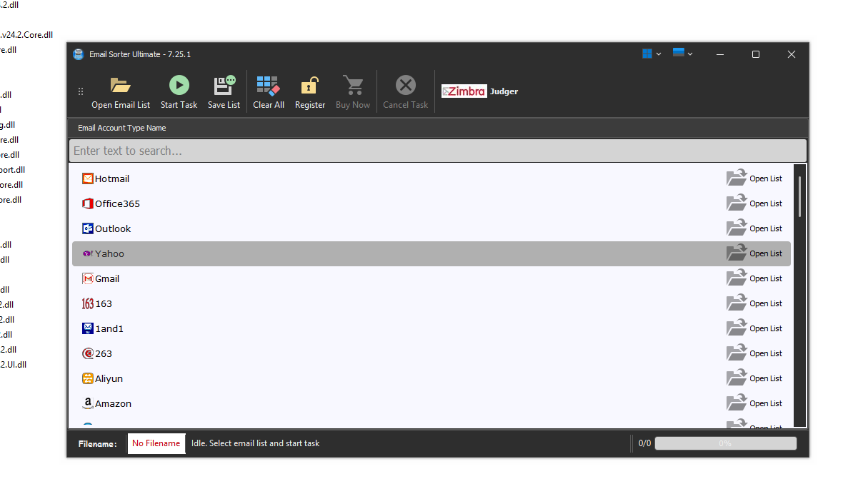Click the Clear All grid icon
Screen dimensions: 863x504
tap(268, 86)
